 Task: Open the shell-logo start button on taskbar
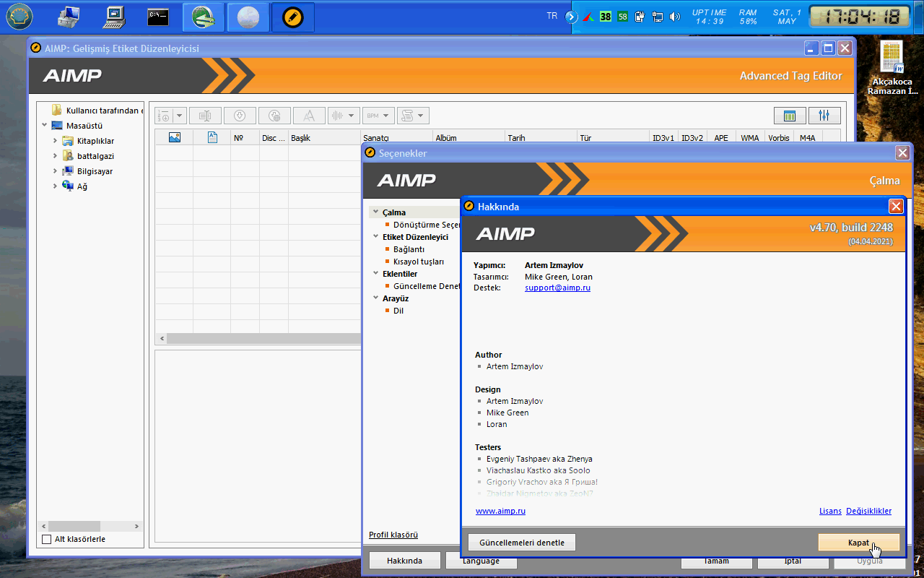coord(19,16)
